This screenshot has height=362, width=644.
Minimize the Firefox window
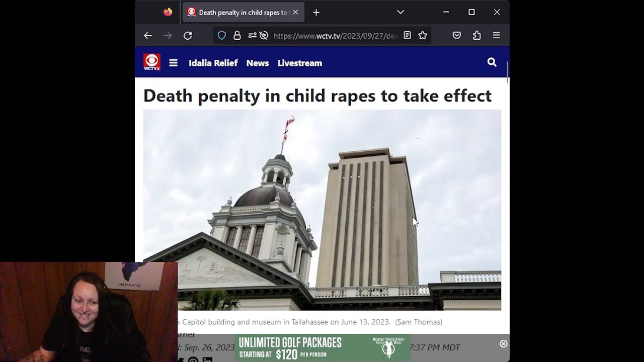click(446, 12)
